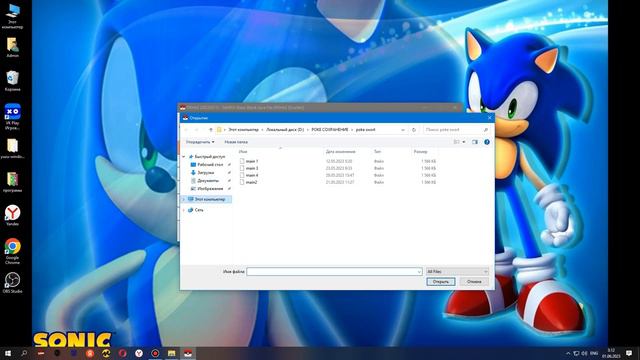Open the Упорядочить dropdown menu
The width and height of the screenshot is (640, 360).
point(200,142)
